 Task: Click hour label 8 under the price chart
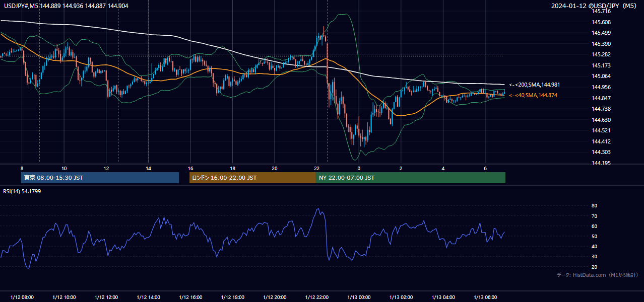point(22,168)
